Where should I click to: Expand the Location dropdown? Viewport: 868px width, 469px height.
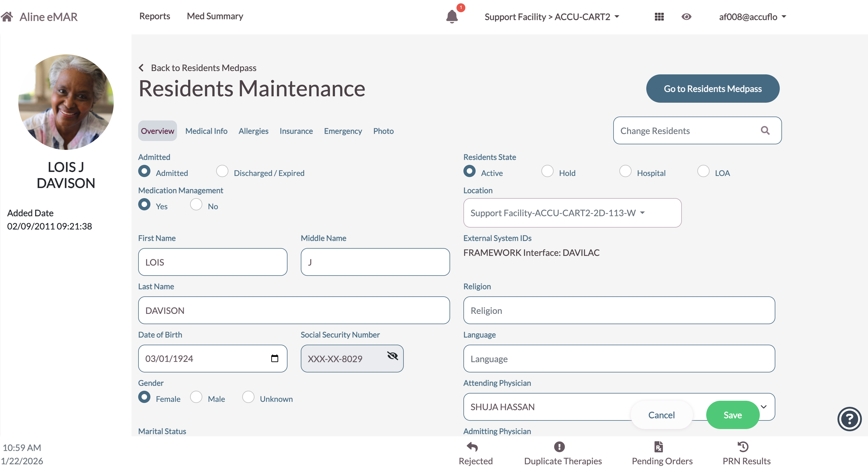(572, 213)
